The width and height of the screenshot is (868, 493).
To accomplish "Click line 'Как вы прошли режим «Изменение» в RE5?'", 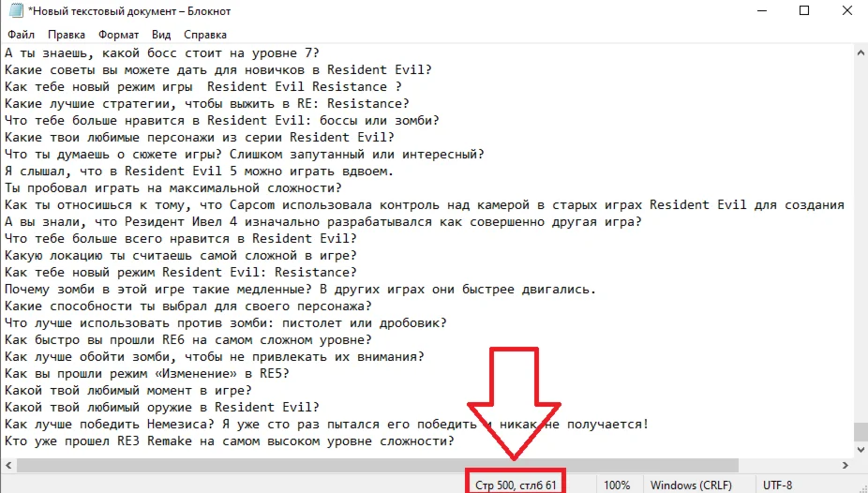I will 146,373.
